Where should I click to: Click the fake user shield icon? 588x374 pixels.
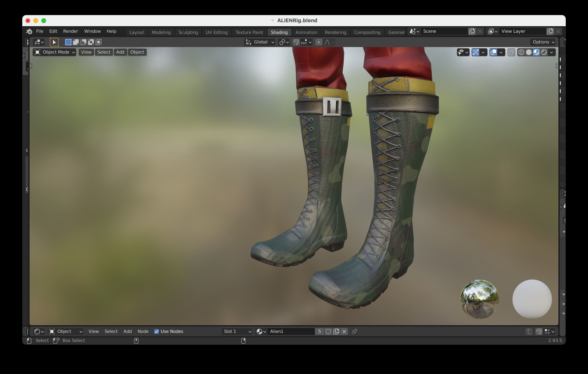pos(328,331)
